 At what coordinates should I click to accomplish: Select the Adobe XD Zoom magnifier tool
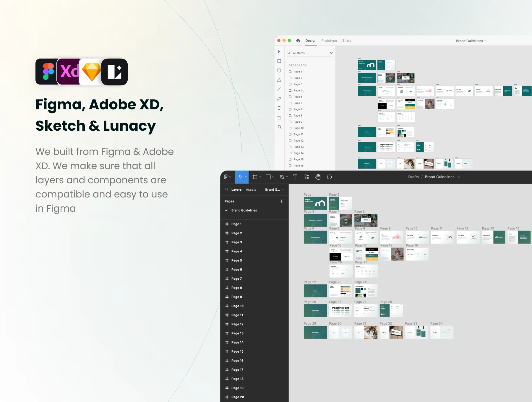(x=280, y=127)
